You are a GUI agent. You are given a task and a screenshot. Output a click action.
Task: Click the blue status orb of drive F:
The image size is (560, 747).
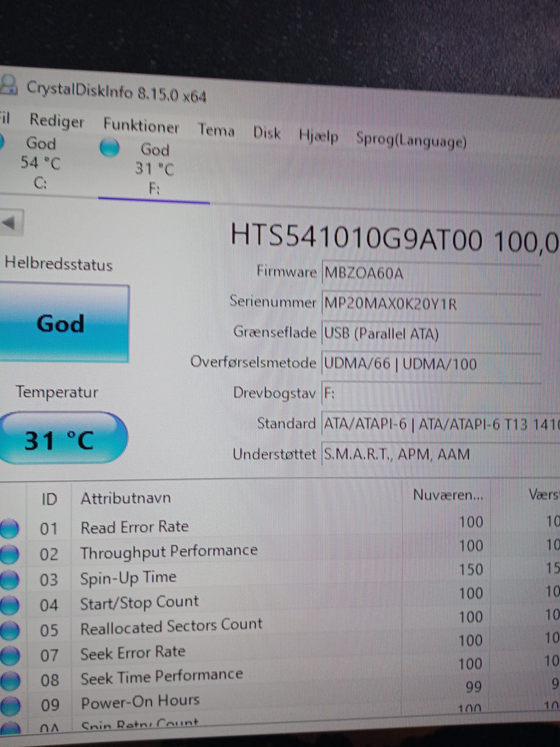click(109, 148)
